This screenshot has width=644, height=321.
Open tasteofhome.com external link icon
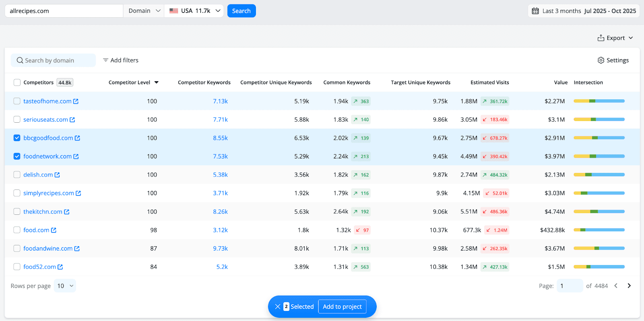coord(76,101)
